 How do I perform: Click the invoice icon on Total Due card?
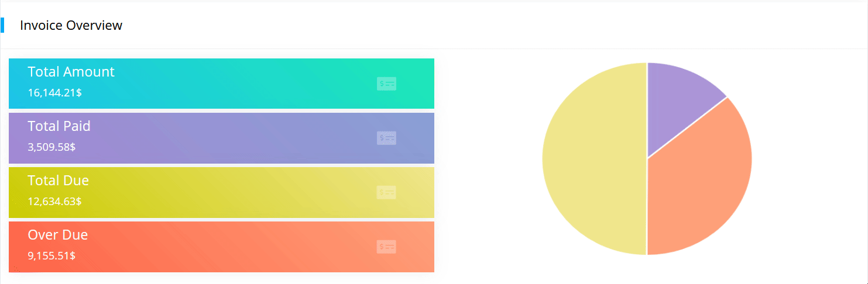(386, 192)
